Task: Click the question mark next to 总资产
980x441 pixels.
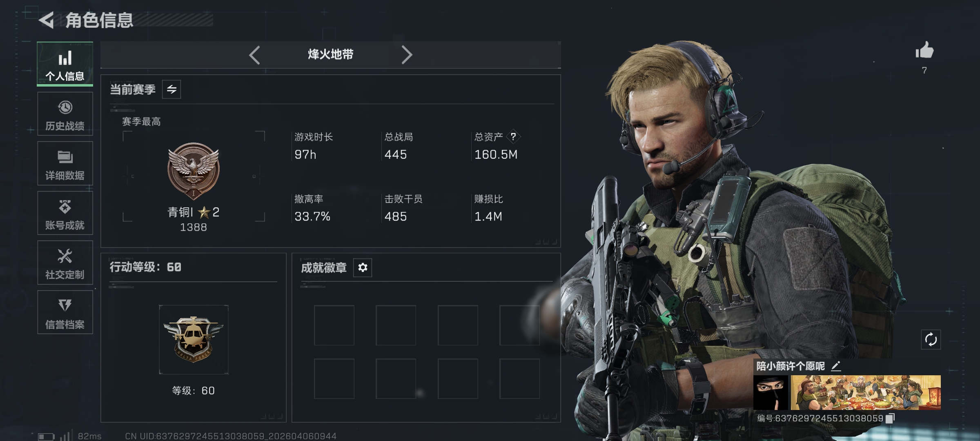Action: 513,137
